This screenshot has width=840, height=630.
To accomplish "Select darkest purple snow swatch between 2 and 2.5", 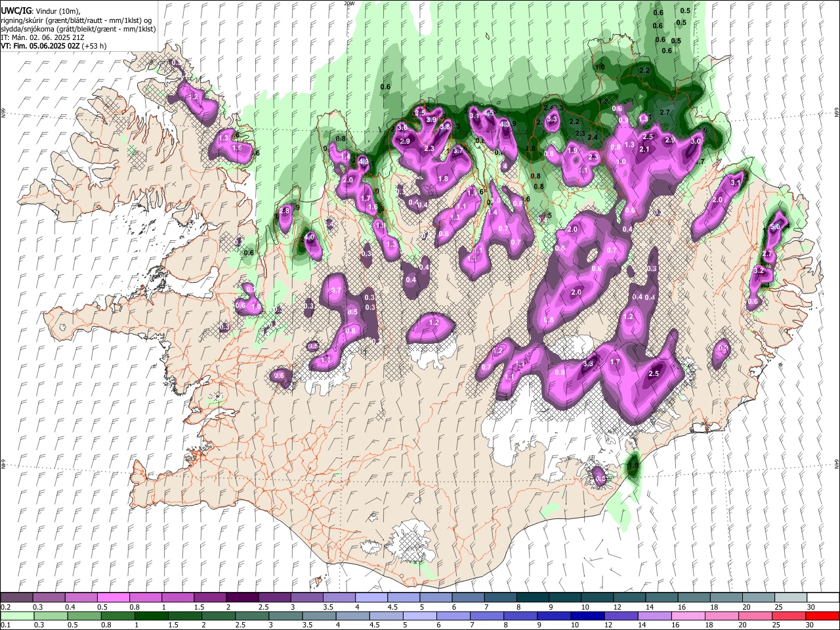I will pyautogui.click(x=242, y=598).
